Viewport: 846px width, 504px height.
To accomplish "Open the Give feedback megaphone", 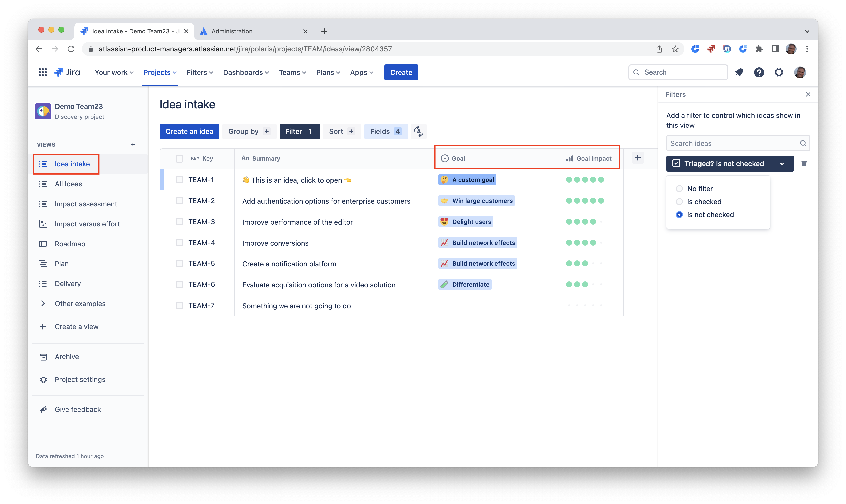I will pyautogui.click(x=77, y=409).
